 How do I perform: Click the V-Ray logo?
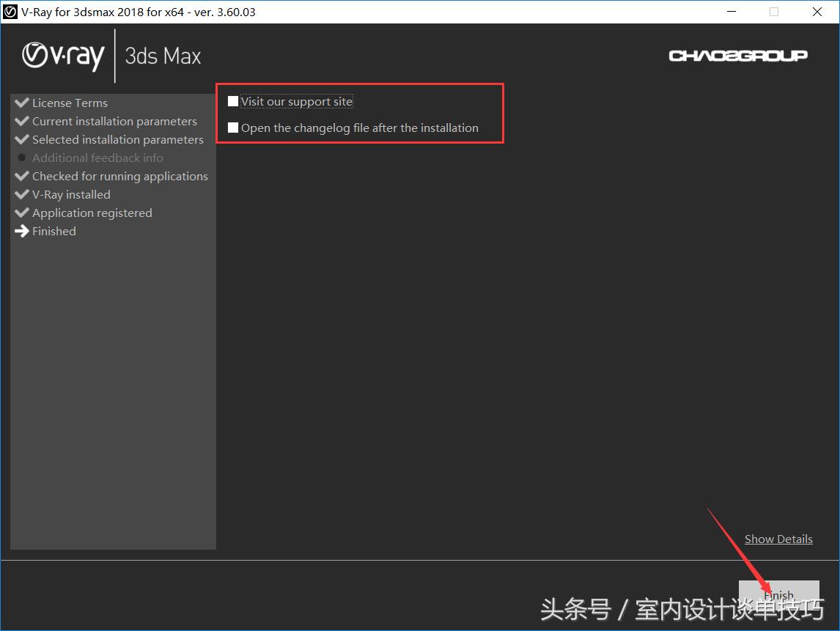pyautogui.click(x=63, y=56)
